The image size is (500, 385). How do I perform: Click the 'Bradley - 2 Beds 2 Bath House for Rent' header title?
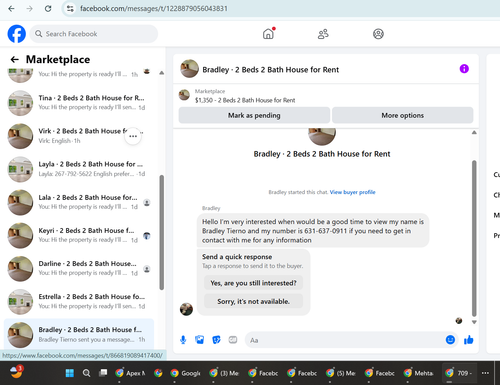[270, 70]
